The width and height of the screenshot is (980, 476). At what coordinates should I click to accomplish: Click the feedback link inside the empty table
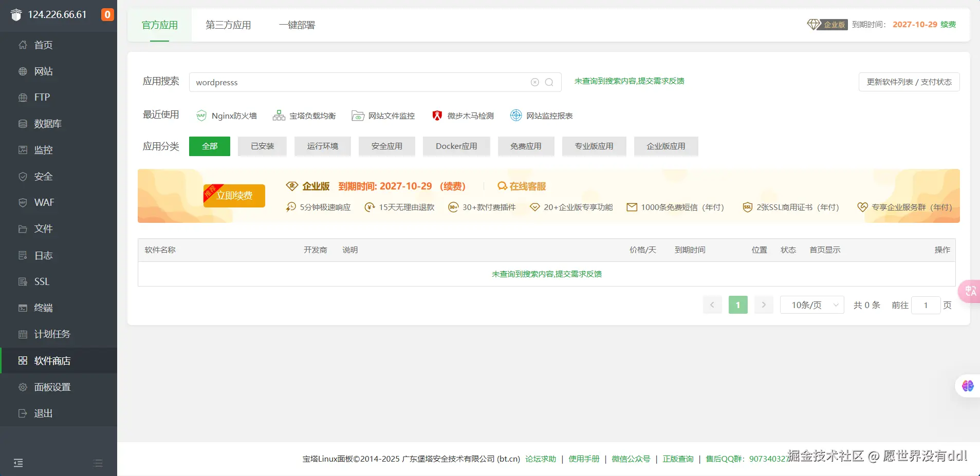[x=547, y=274]
